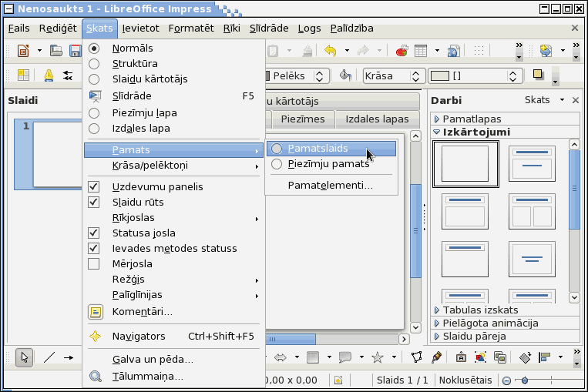
Task: Open the Rediģēt menu
Action: 58,28
